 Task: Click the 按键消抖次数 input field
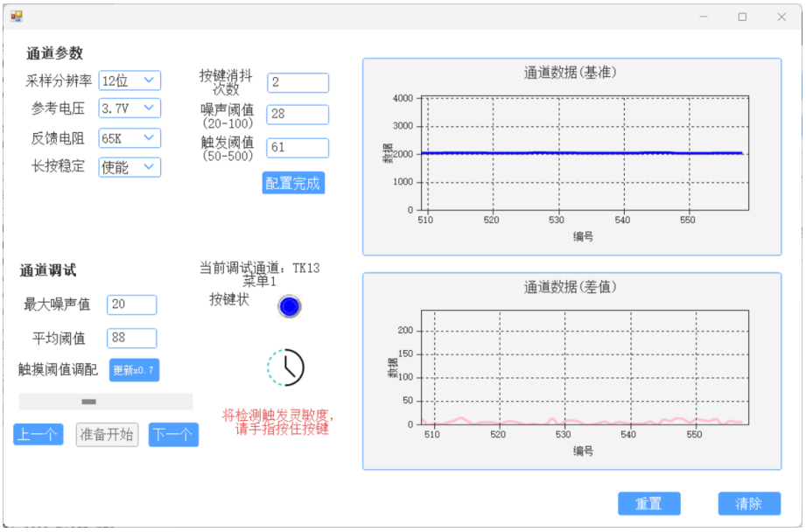tap(298, 83)
